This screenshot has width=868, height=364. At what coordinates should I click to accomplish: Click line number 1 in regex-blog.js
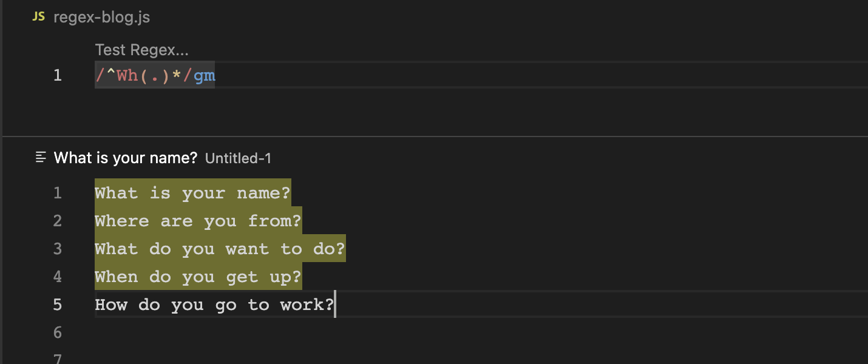point(57,76)
